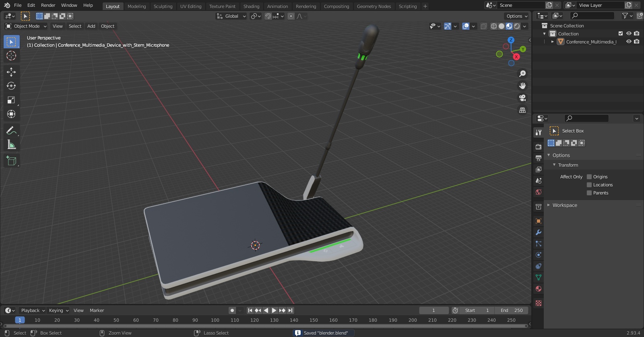Viewport: 644px width, 337px height.
Task: Click the current frame field
Action: click(433, 310)
